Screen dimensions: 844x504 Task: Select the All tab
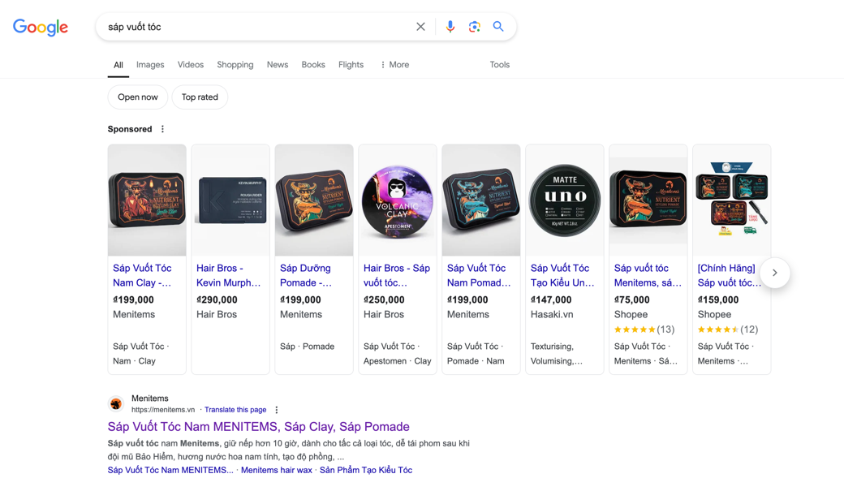(118, 65)
